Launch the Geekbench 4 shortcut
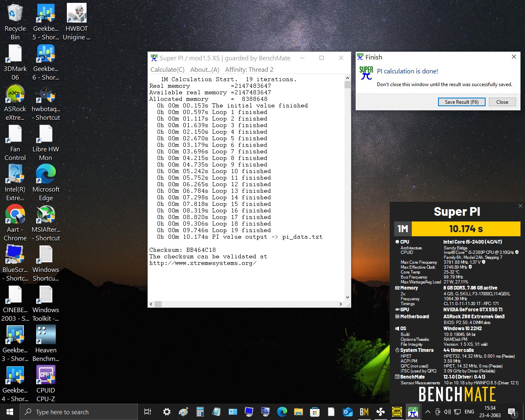Image resolution: width=525 pixels, height=420 pixels. 15,384
